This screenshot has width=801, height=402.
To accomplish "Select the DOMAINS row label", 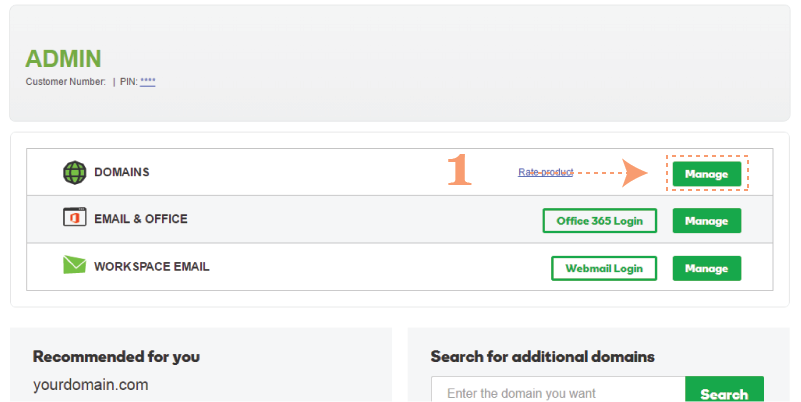I will tap(122, 172).
